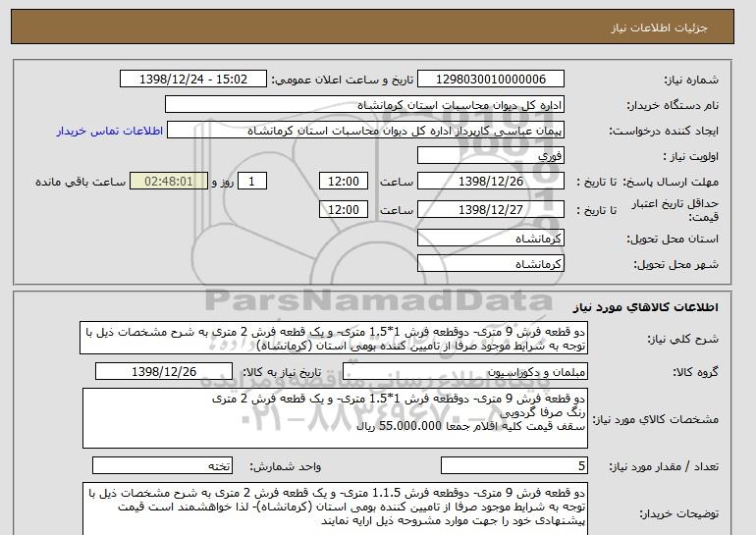
Task: Click the مهلت ارسال پاسخ label
Action: point(671,182)
